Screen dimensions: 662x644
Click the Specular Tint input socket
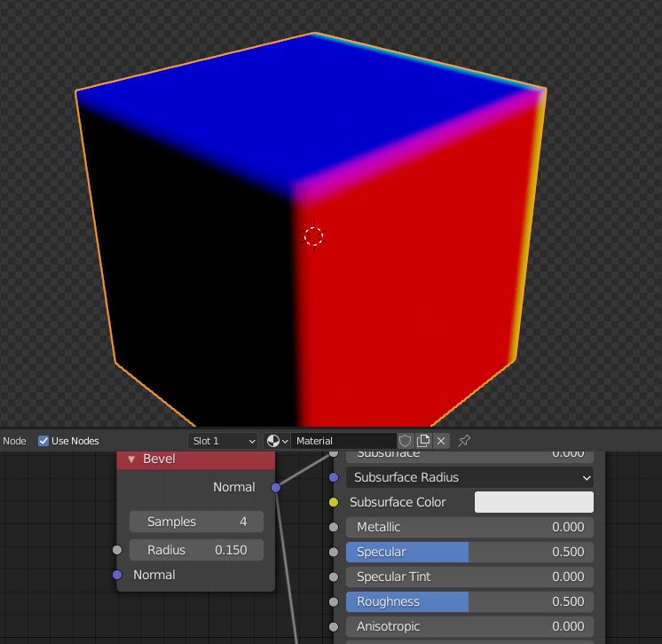[334, 577]
